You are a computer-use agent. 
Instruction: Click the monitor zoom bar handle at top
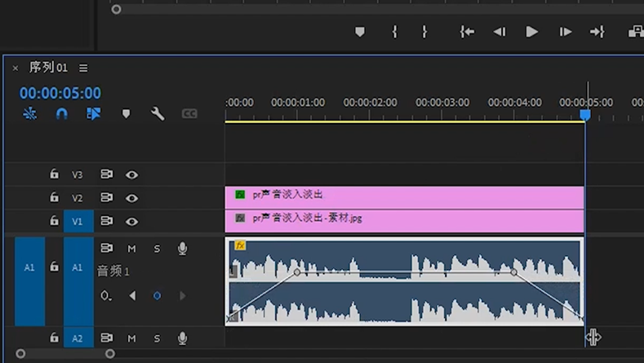click(116, 9)
